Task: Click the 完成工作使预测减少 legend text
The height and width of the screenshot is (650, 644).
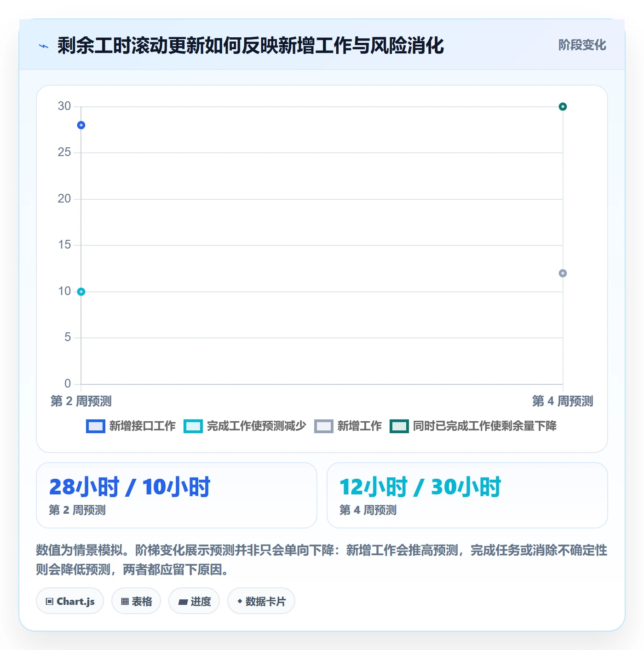Action: click(x=256, y=426)
